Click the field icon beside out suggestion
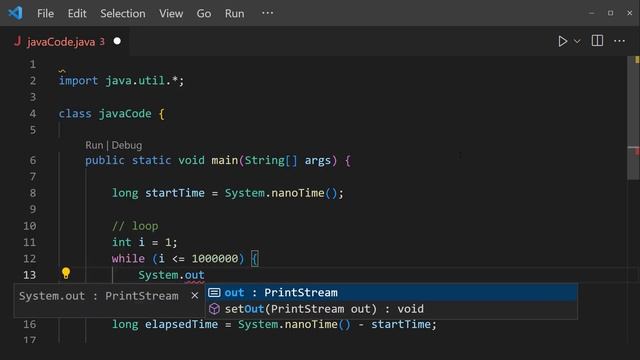640x360 pixels. point(214,293)
